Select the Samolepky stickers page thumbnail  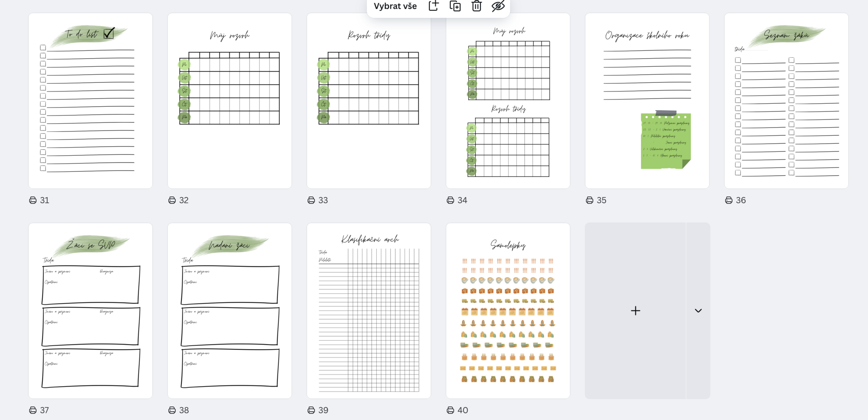click(x=508, y=311)
